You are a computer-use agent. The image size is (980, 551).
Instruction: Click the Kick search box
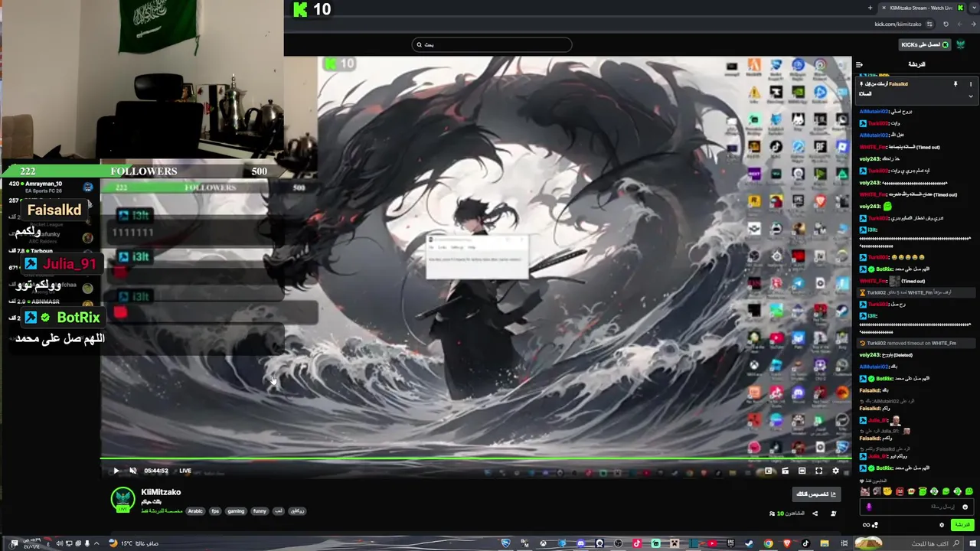(x=492, y=44)
